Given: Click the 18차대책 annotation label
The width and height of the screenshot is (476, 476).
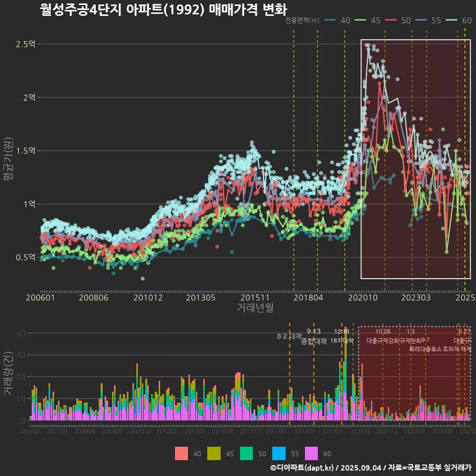Looking at the screenshot, I should point(342,341).
